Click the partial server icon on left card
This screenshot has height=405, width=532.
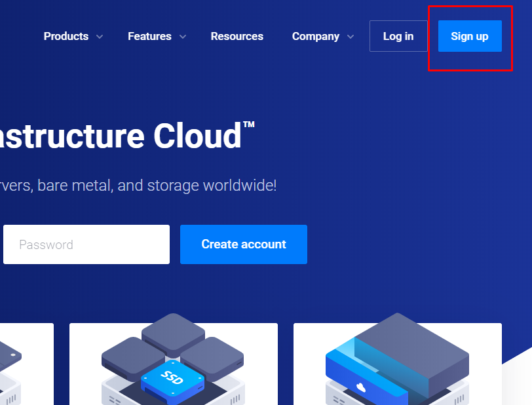tap(10, 357)
